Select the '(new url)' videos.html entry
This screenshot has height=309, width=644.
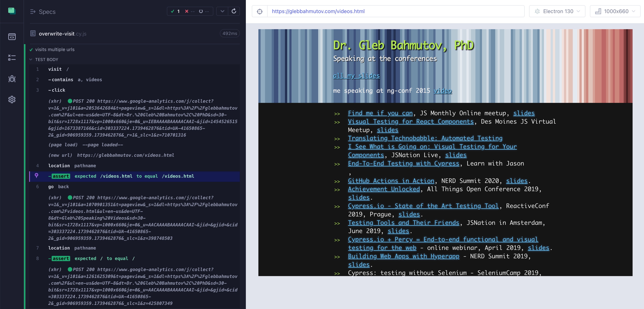click(135, 155)
